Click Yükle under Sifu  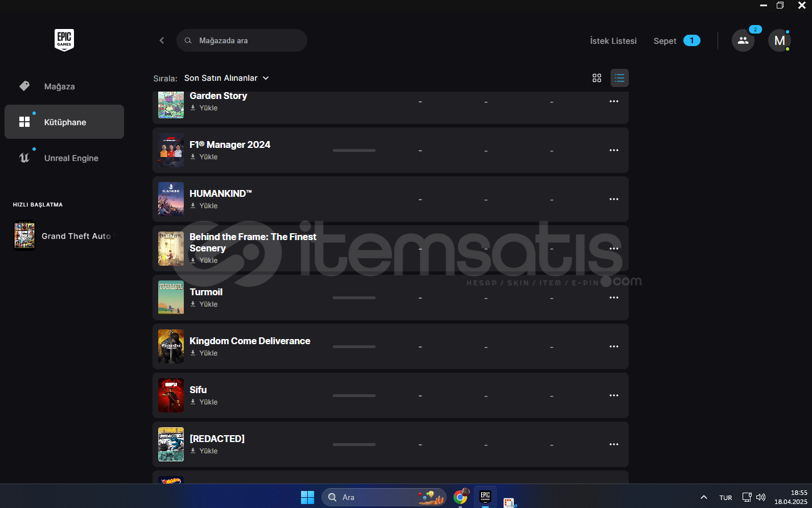pos(204,402)
